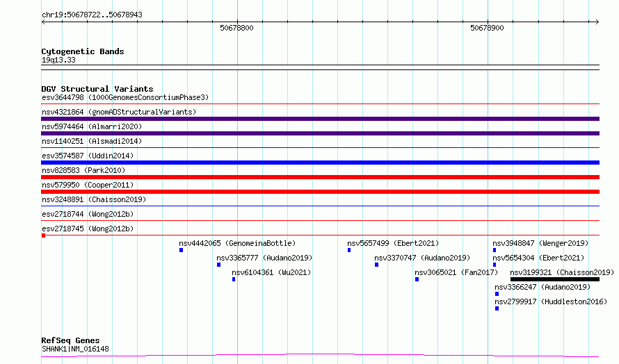Image resolution: width=619 pixels, height=364 pixels.
Task: Click the nsv5657499 (Ebert2021) label
Action: (393, 243)
